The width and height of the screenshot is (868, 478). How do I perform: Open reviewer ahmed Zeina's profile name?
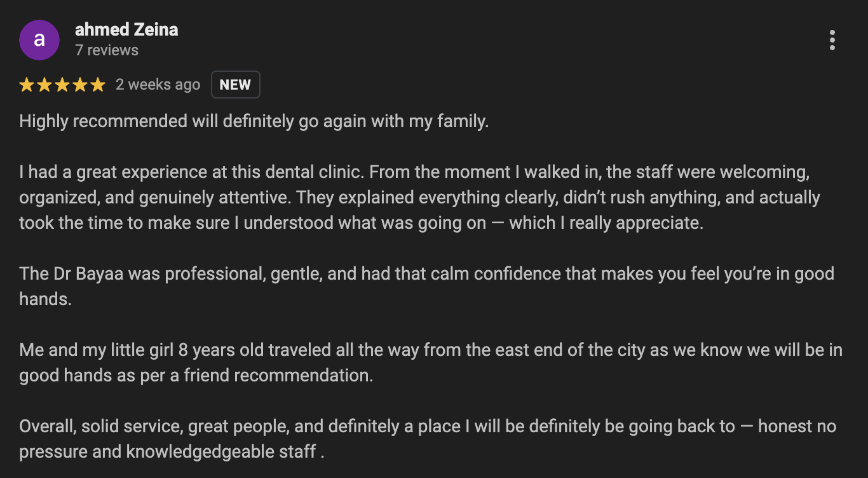coord(126,29)
